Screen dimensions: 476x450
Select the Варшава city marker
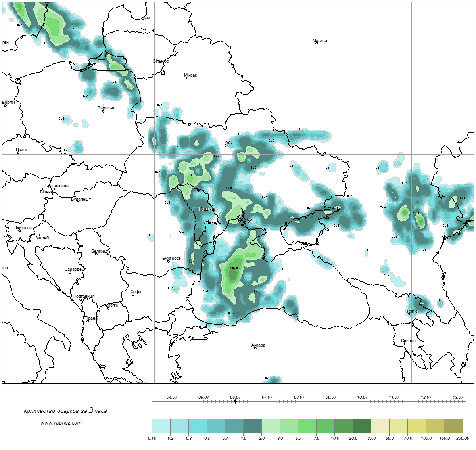103,111
